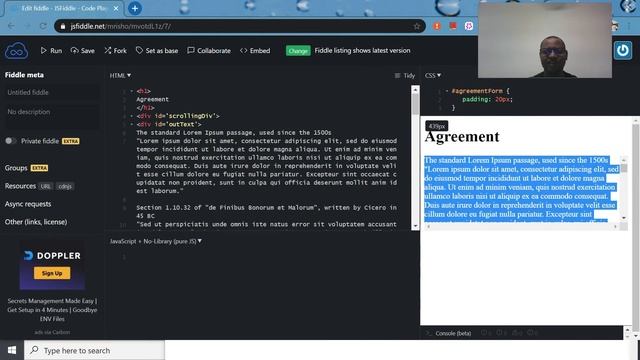Click the browser forward arrow
The width and height of the screenshot is (640, 360).
[x=27, y=26]
